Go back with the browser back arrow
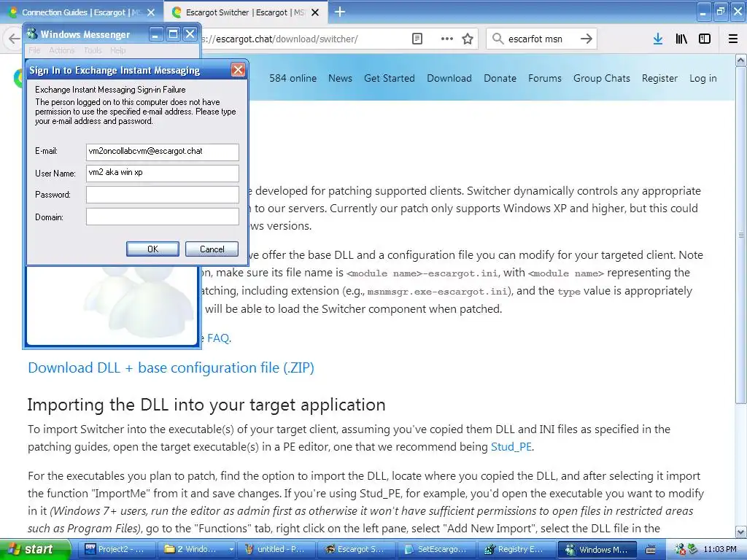 point(13,39)
